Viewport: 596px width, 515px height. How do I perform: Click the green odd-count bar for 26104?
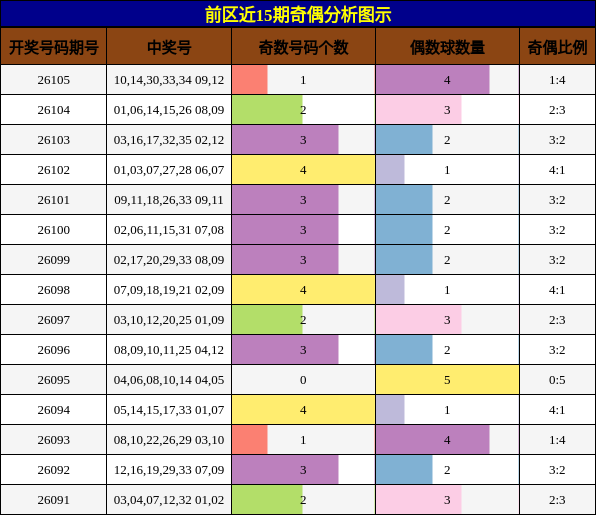(267, 110)
